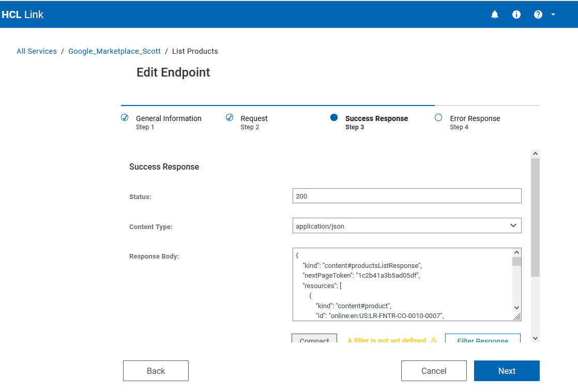Viewport: 578px width, 392px height.
Task: Click the Filter Response button
Action: (x=482, y=339)
